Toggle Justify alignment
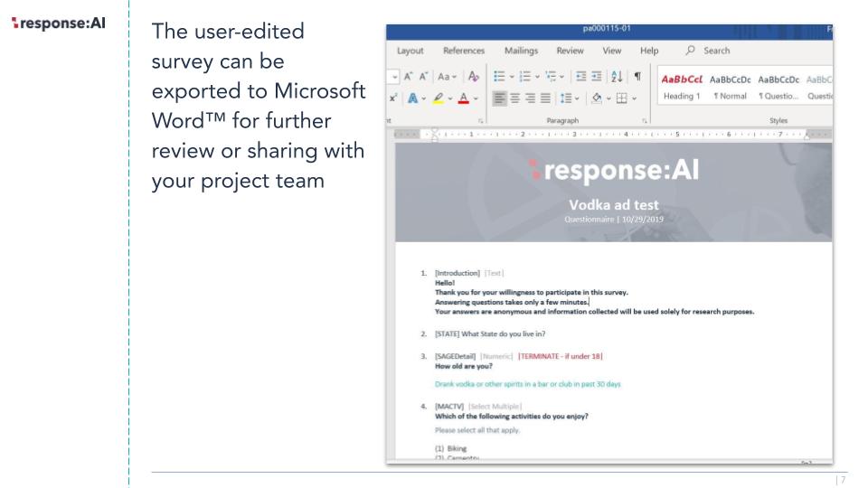Viewport: 868px width, 488px height. [x=546, y=99]
